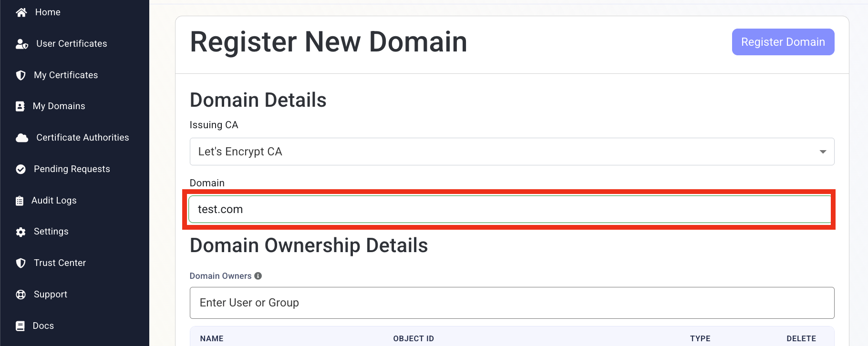
Task: Click the Support lifebuoy icon
Action: [21, 295]
